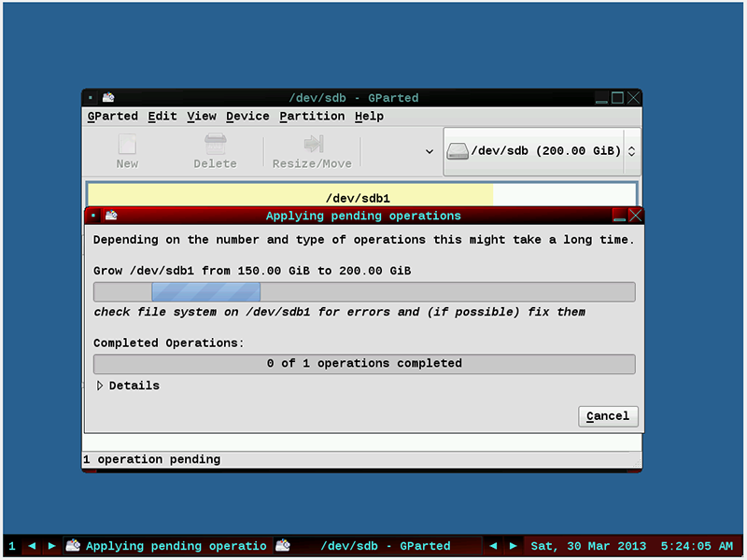The height and width of the screenshot is (560, 747).
Task: Minimize the GParted main window
Action: [x=601, y=98]
